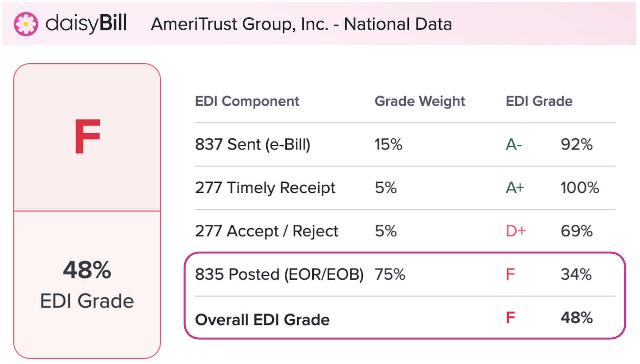Click the D+ grade in red
This screenshot has height=364, width=640.
(516, 231)
